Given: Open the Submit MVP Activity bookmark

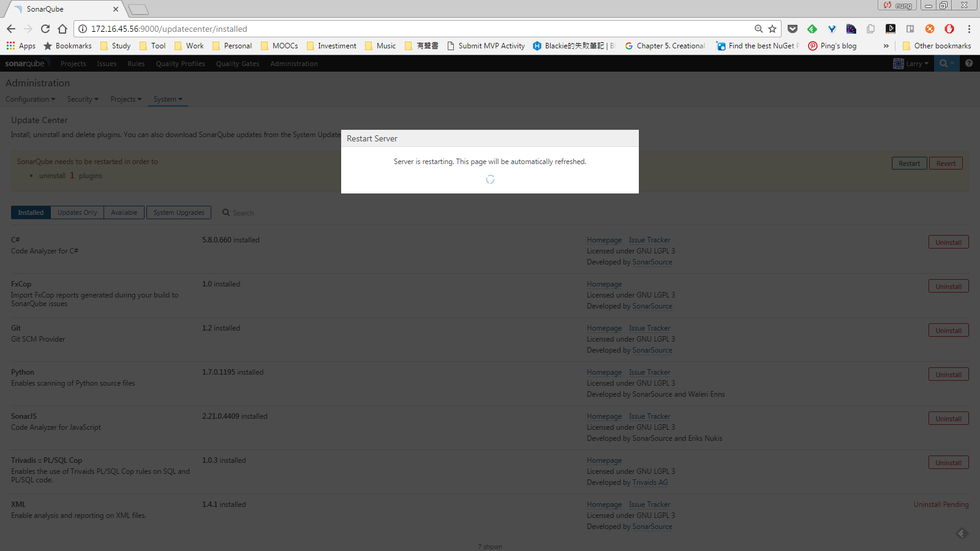Looking at the screenshot, I should point(486,46).
